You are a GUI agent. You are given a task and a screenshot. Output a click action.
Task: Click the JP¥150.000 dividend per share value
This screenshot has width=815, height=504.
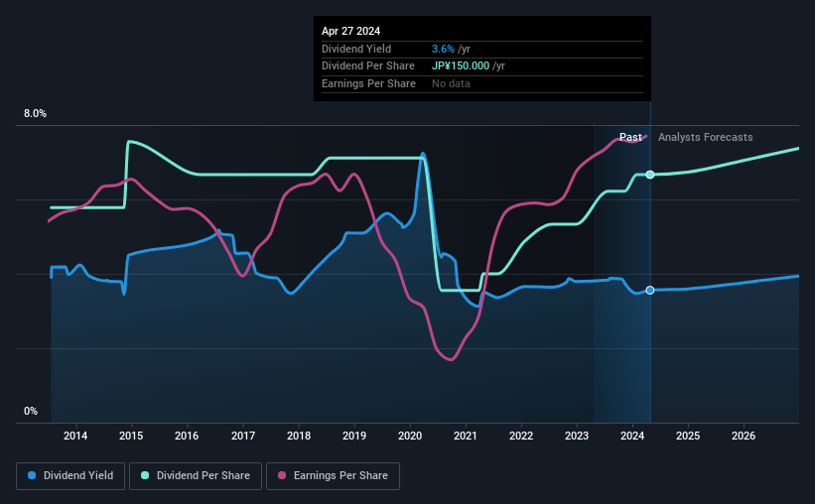coord(461,66)
